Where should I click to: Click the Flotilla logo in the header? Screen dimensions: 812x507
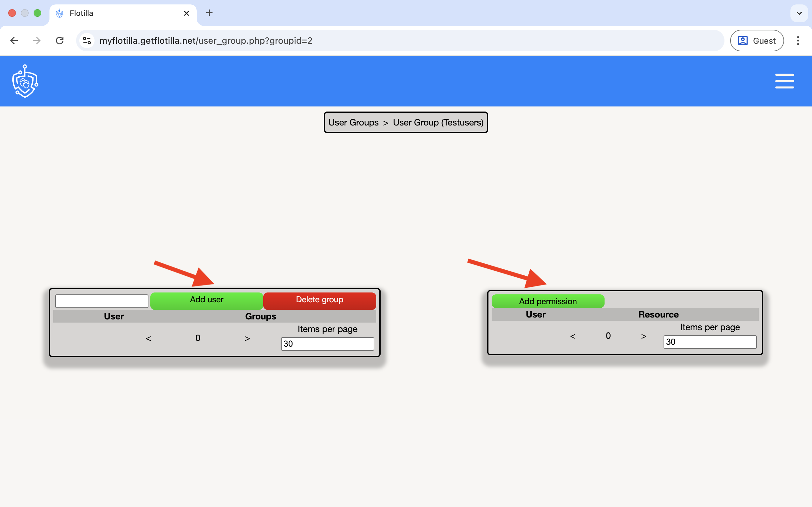click(x=24, y=81)
